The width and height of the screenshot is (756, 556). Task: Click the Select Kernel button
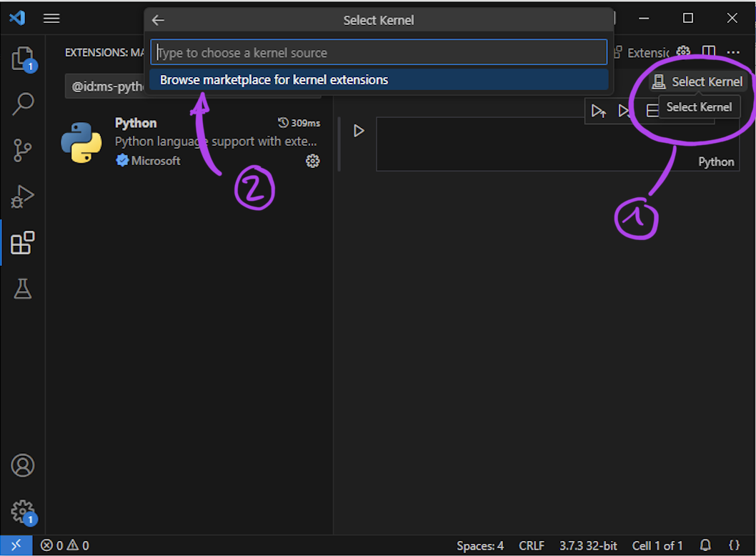698,82
